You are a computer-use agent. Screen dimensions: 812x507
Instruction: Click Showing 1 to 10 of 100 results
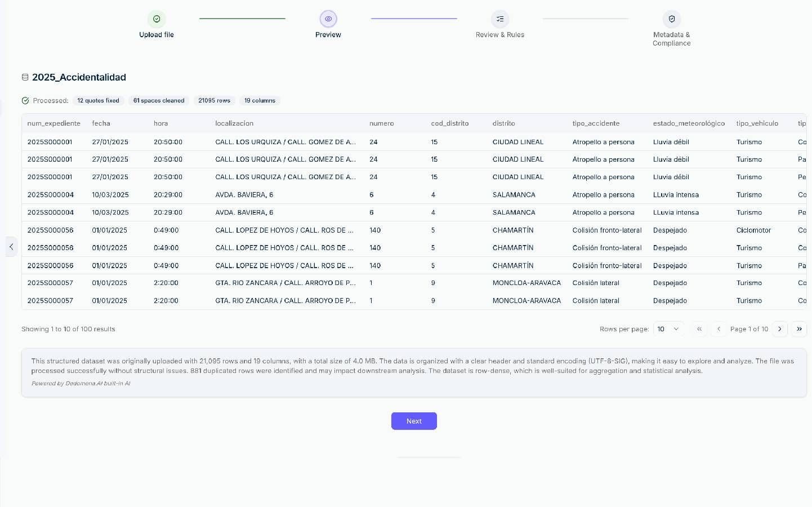(x=68, y=329)
